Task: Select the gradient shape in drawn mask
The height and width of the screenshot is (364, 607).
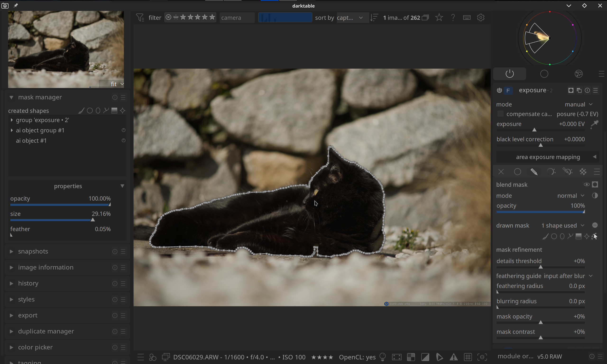Action: (579, 236)
